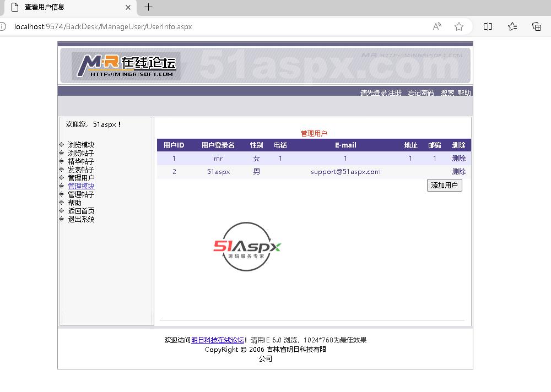Open the Collections icon
This screenshot has height=392, width=551.
(x=537, y=26)
